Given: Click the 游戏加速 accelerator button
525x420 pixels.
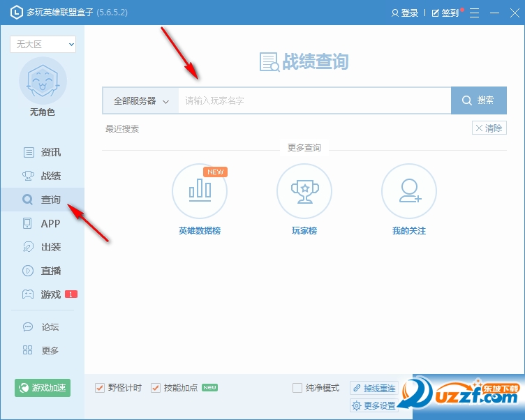Looking at the screenshot, I should point(43,388).
